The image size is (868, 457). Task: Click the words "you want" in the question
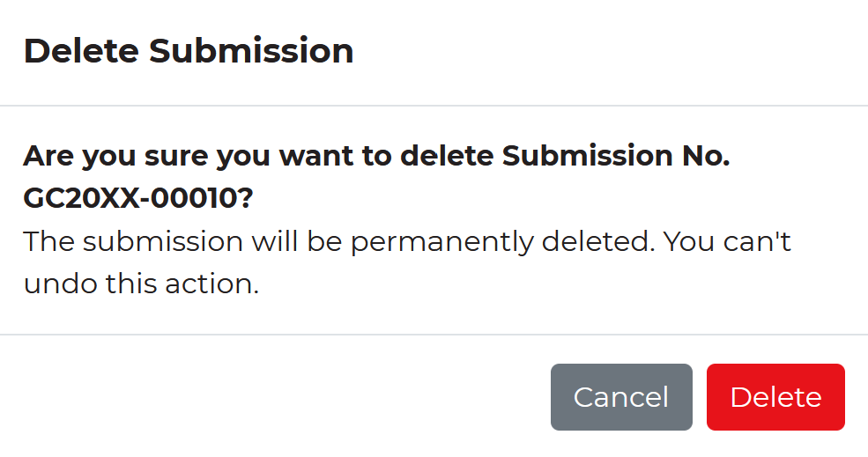277,157
